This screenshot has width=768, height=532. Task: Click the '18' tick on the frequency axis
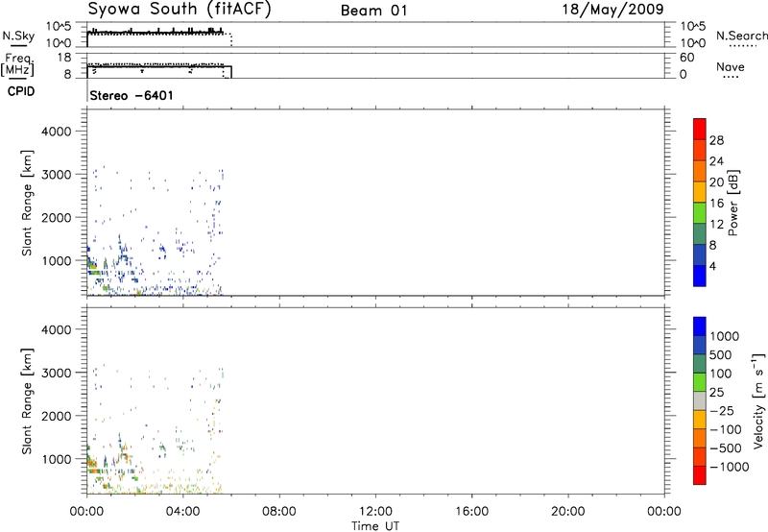tap(64, 58)
